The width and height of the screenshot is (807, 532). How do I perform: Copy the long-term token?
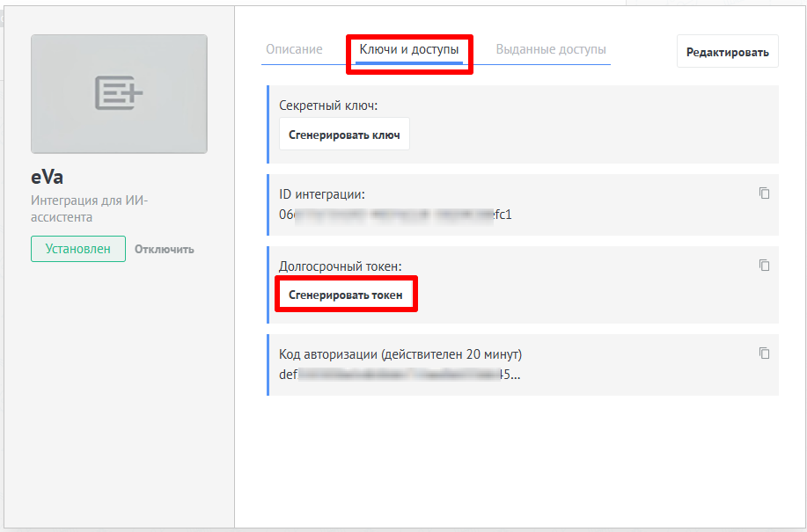(764, 266)
